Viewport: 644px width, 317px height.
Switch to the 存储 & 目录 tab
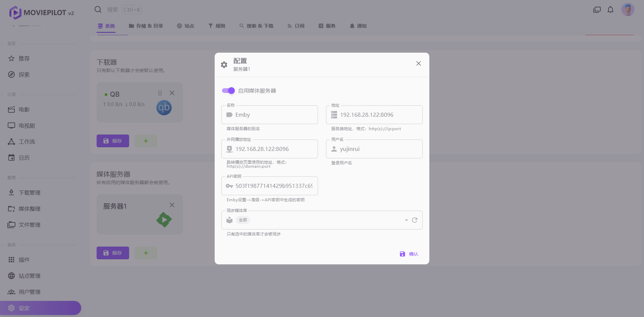(x=146, y=26)
